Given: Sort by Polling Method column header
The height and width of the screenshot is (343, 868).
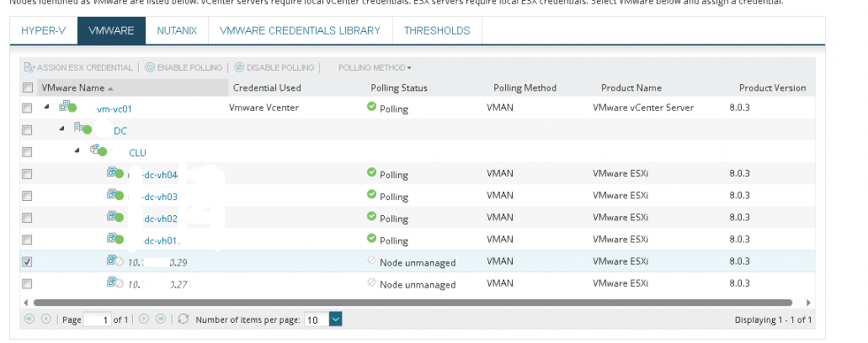Looking at the screenshot, I should [x=525, y=87].
